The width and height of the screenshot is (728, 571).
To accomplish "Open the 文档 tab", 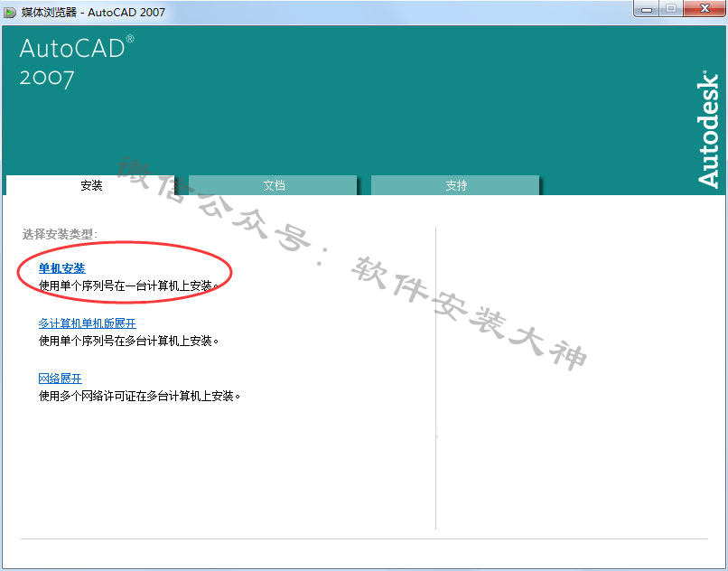I will pyautogui.click(x=274, y=185).
